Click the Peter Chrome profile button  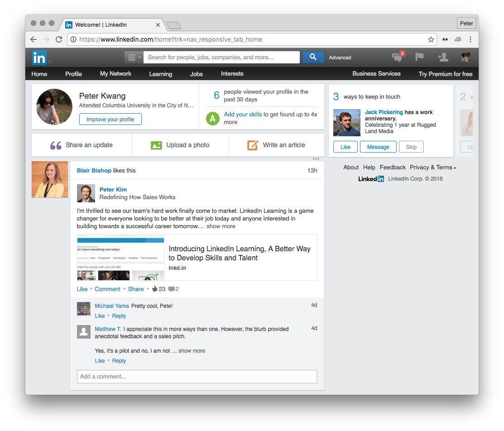[x=466, y=23]
